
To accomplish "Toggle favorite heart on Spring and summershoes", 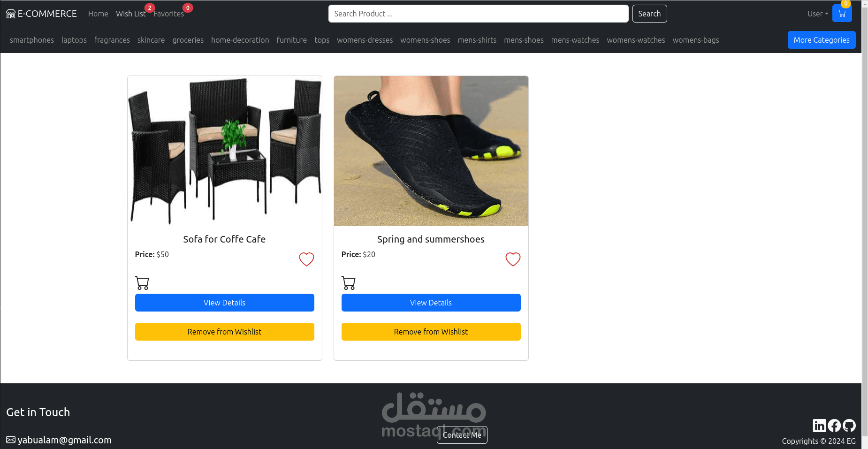I will click(513, 259).
